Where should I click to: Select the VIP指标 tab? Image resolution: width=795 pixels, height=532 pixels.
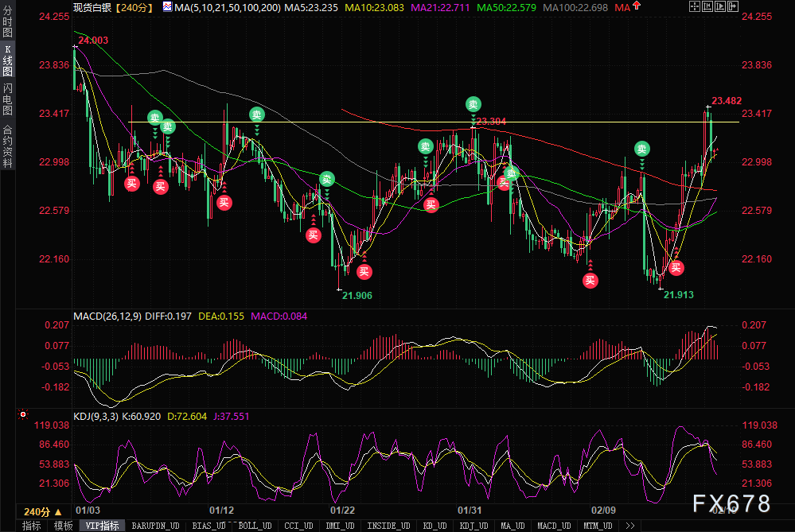[102, 526]
